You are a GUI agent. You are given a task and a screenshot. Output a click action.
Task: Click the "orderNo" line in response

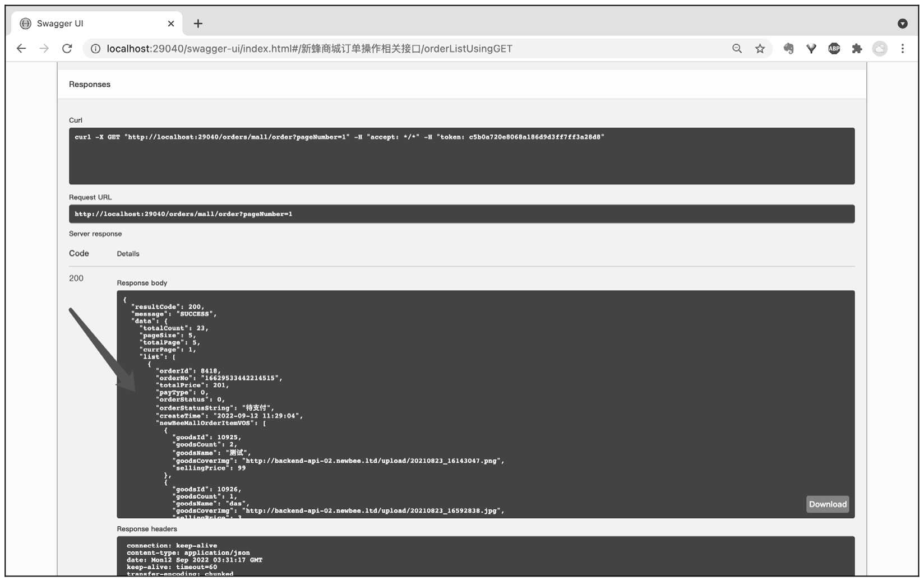(219, 378)
